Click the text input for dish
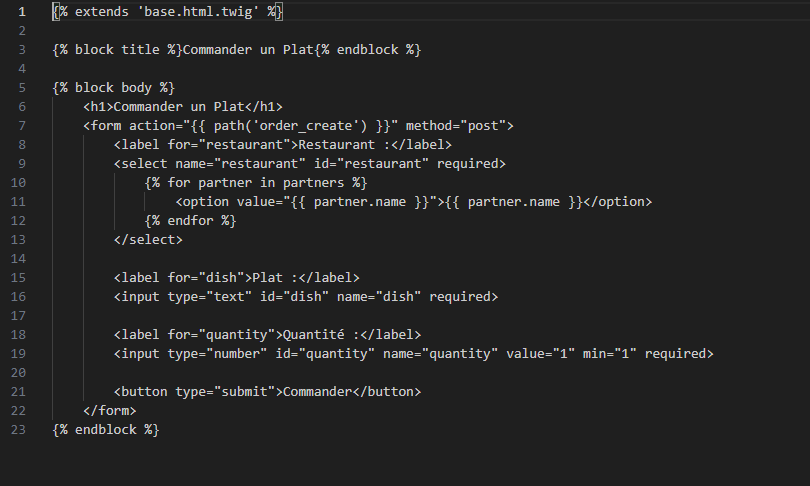 [306, 297]
